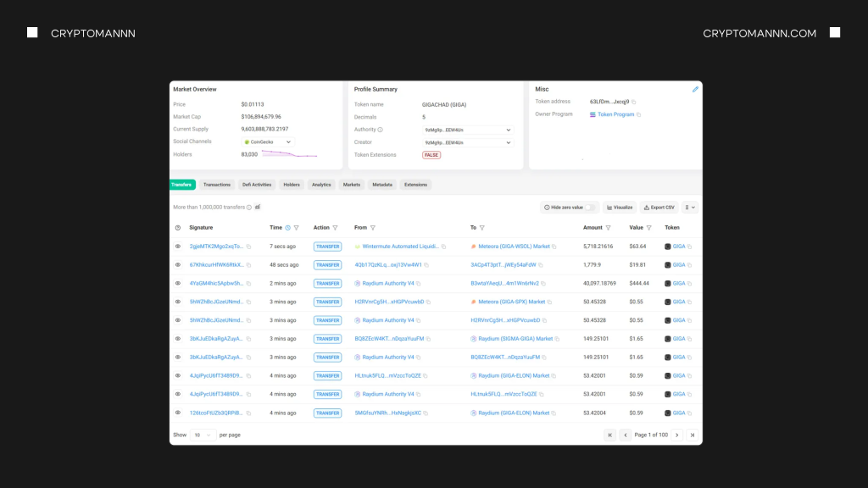Open the Raydium Authority V4 link in row three
This screenshot has height=488, width=868.
click(387, 283)
